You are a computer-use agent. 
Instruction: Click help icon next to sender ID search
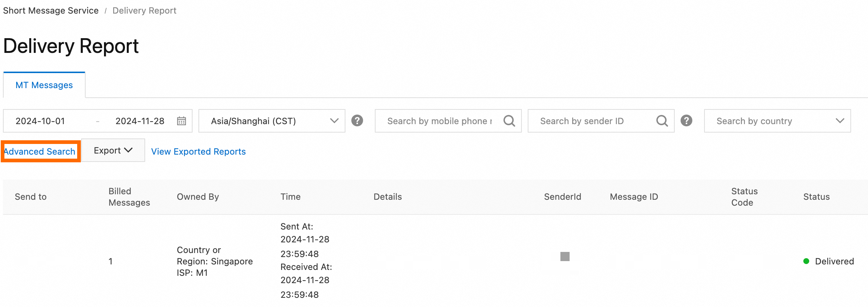[x=686, y=121]
